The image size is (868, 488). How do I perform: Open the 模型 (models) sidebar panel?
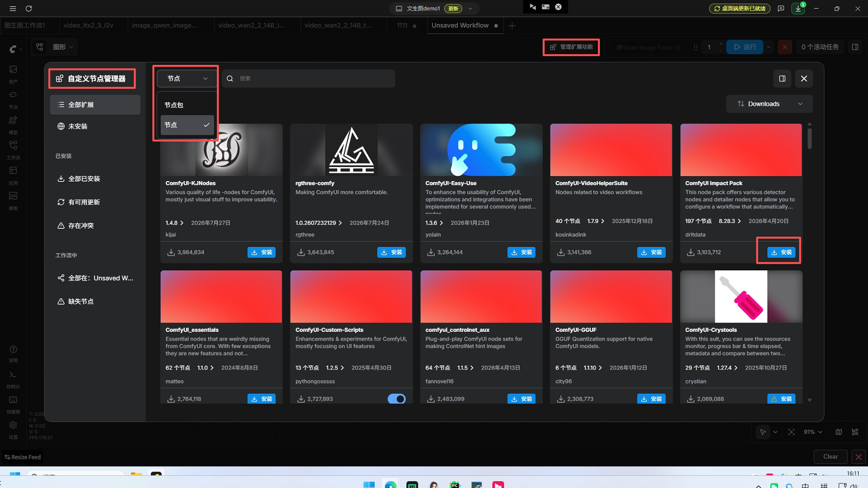(13, 124)
